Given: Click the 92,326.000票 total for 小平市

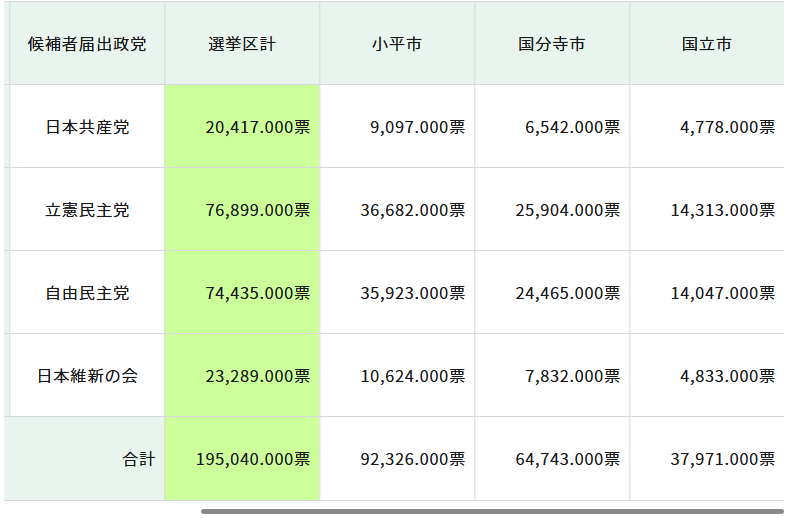Looking at the screenshot, I should [x=412, y=459].
